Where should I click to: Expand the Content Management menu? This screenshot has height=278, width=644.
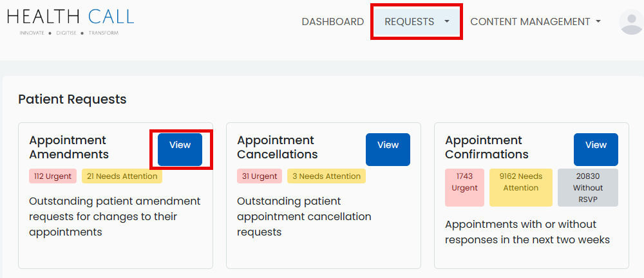pyautogui.click(x=535, y=22)
